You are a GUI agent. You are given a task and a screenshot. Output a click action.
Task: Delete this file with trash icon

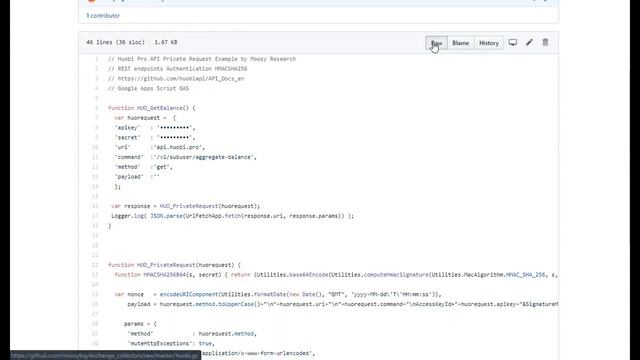point(545,42)
